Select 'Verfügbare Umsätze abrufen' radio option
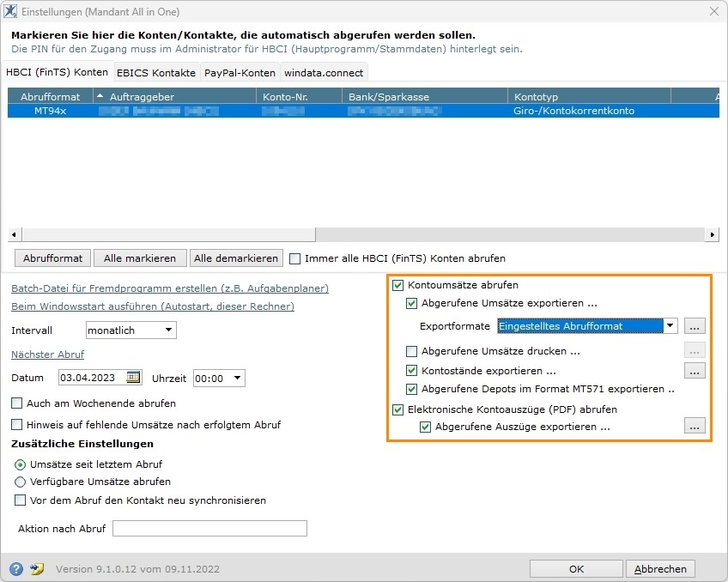This screenshot has height=582, width=728. pos(20,482)
